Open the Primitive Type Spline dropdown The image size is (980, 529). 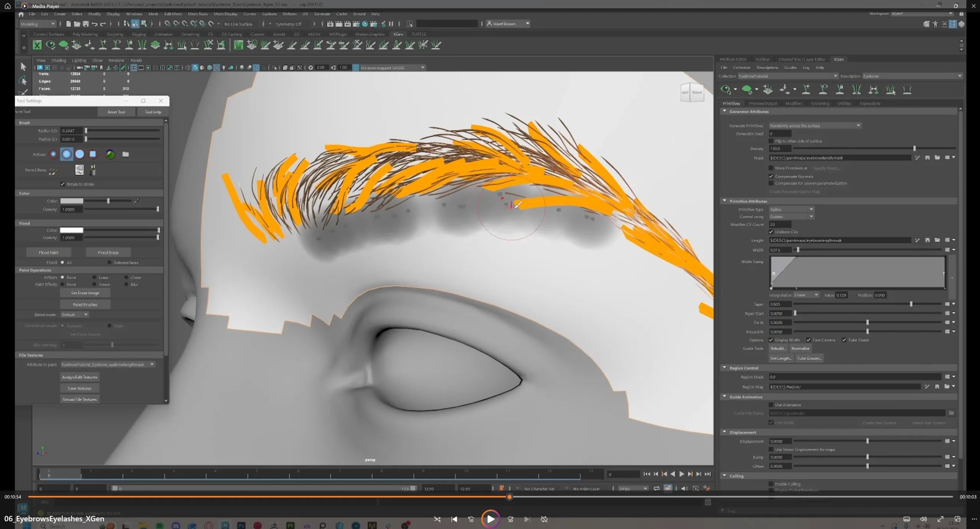[x=792, y=209]
